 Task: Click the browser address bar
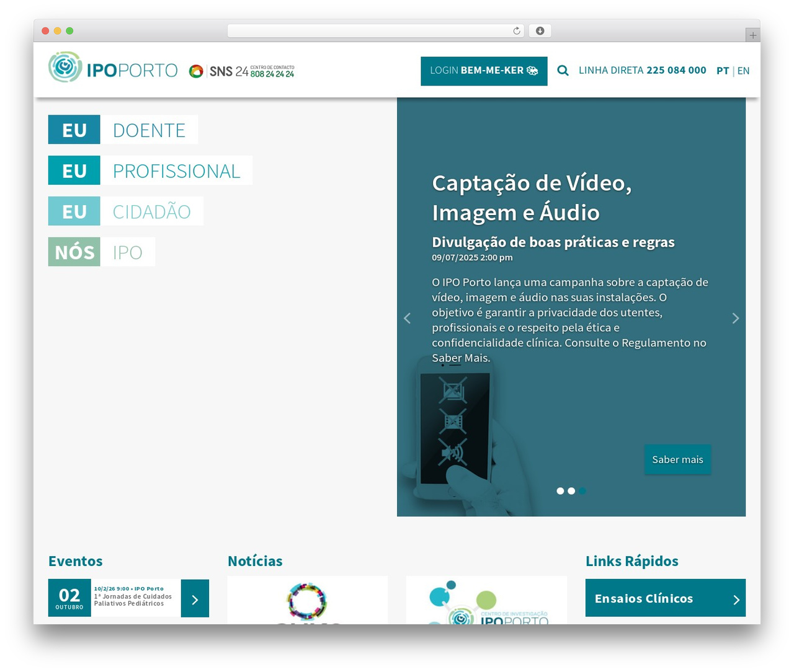[376, 31]
